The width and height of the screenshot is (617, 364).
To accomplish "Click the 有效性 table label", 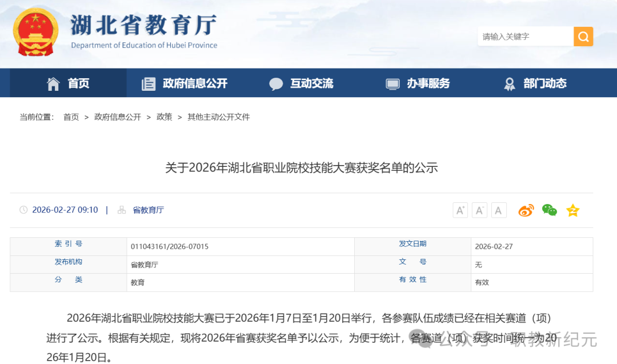I will click(x=413, y=279).
